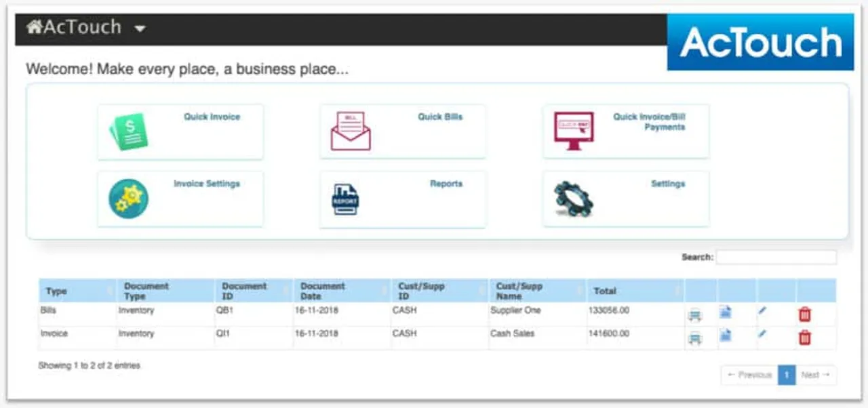
Task: View document icon for QI1 row
Action: 726,335
